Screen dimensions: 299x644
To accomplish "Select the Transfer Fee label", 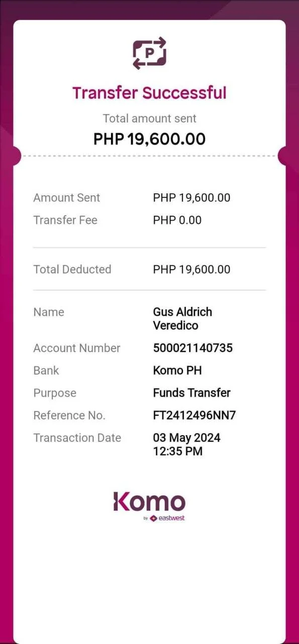I will coord(65,220).
